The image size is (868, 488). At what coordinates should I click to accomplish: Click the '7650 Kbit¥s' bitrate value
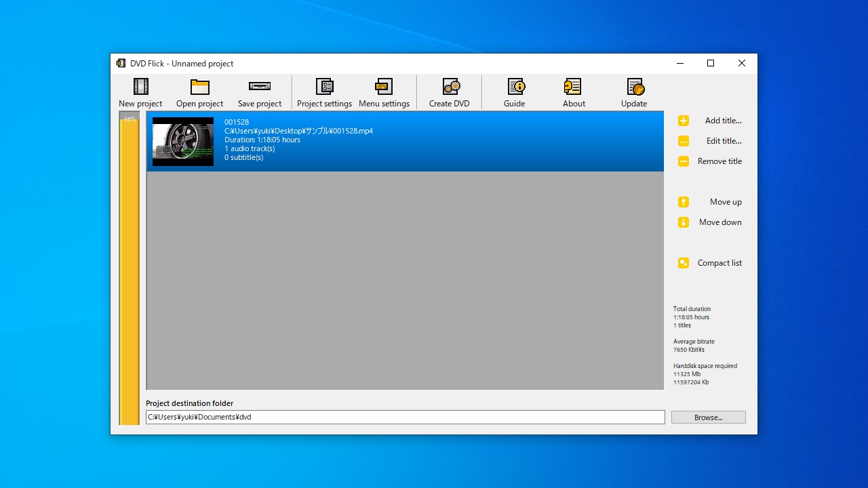tap(689, 350)
